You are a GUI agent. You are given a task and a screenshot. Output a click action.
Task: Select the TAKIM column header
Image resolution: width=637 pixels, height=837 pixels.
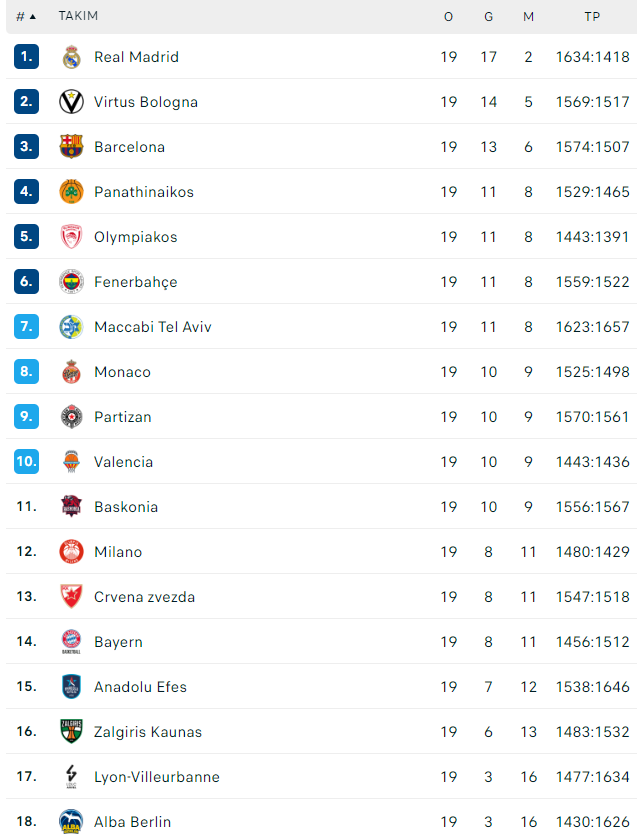(x=78, y=16)
